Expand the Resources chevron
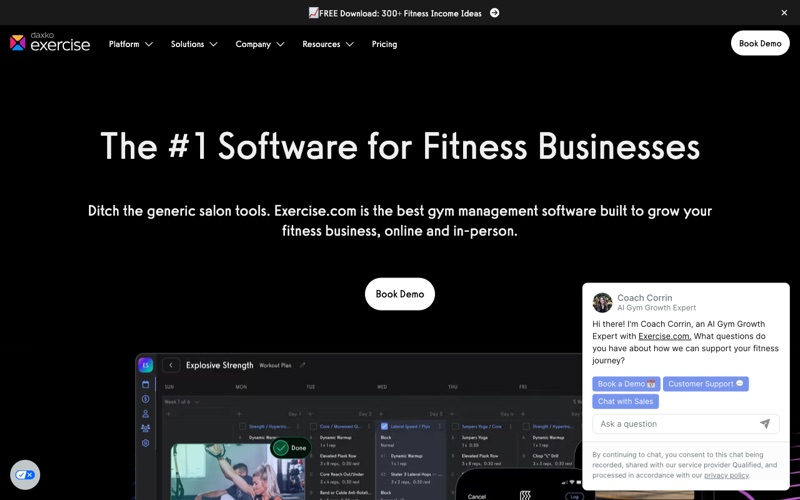The width and height of the screenshot is (800, 500). (349, 44)
